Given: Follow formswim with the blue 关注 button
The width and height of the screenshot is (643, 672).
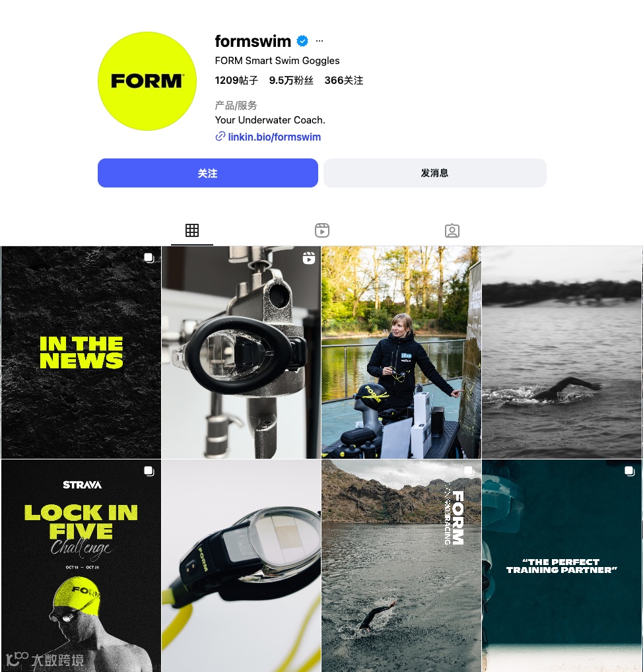Looking at the screenshot, I should [208, 173].
